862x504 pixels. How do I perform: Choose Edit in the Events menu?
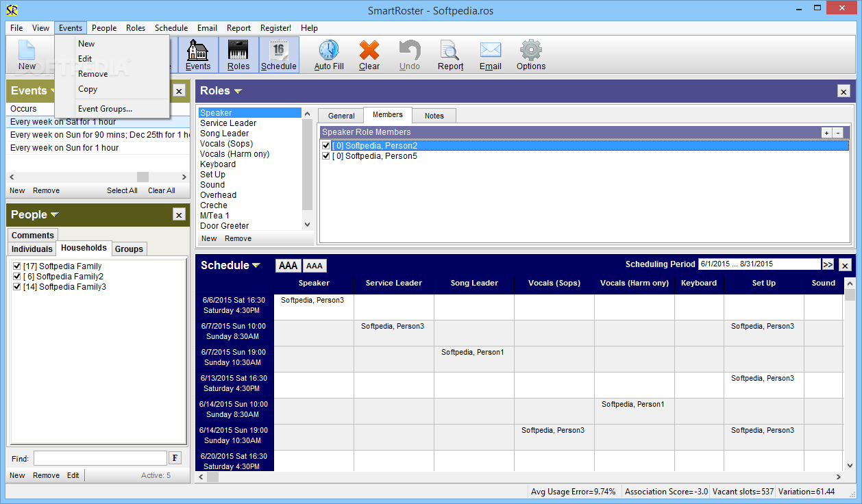click(x=85, y=59)
